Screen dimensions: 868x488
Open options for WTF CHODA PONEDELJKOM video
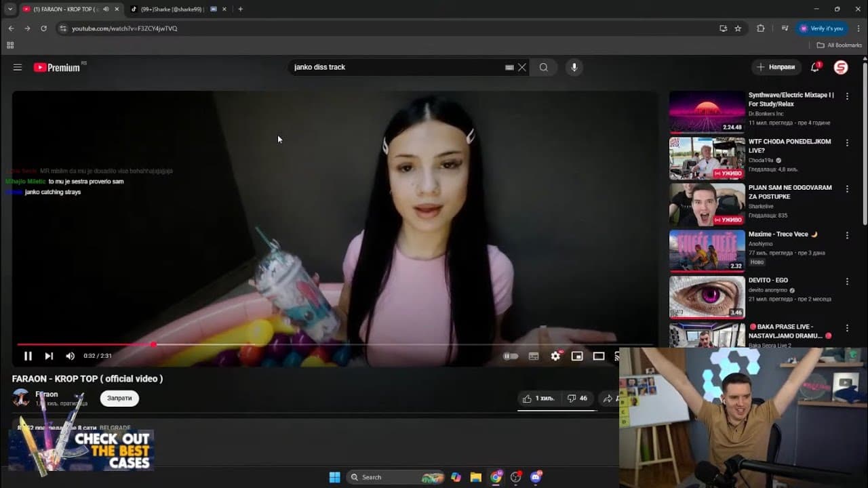click(847, 142)
